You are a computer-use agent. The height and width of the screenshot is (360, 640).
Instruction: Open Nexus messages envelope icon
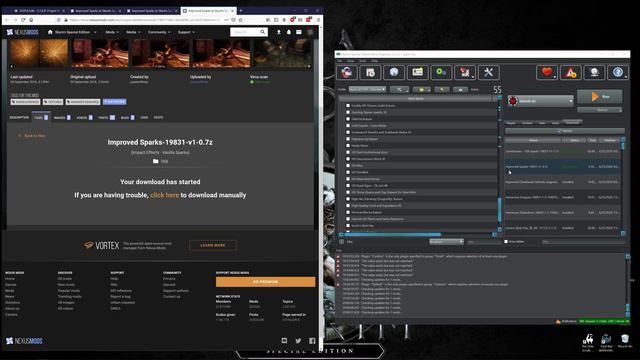[x=299, y=32]
